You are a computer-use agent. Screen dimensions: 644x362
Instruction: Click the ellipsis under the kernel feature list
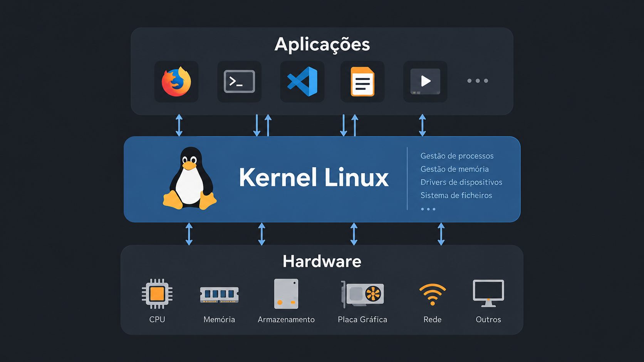click(x=428, y=209)
